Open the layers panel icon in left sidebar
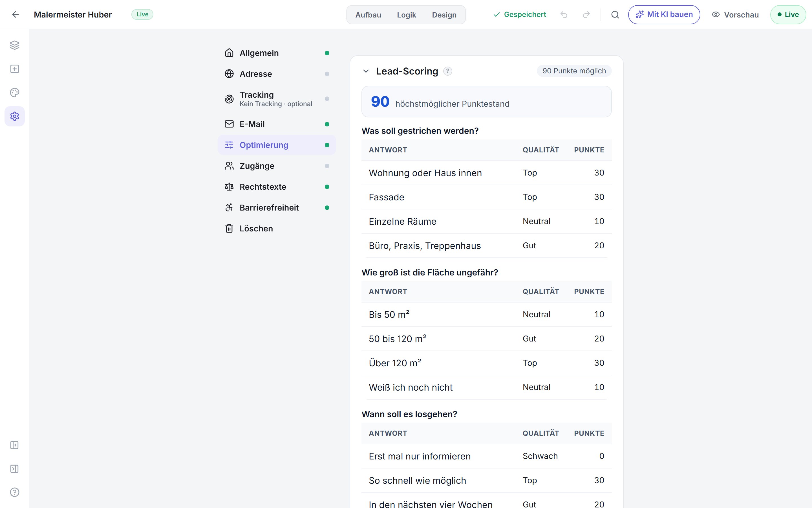The height and width of the screenshot is (508, 812). click(x=14, y=45)
